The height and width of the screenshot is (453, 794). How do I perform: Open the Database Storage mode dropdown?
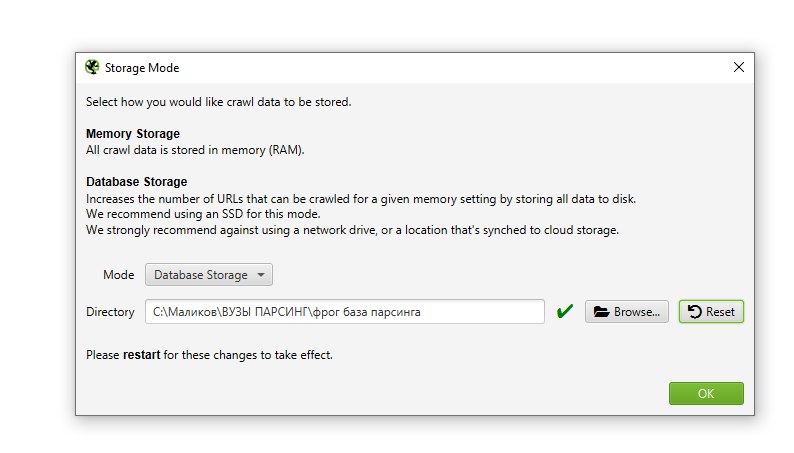[x=209, y=275]
